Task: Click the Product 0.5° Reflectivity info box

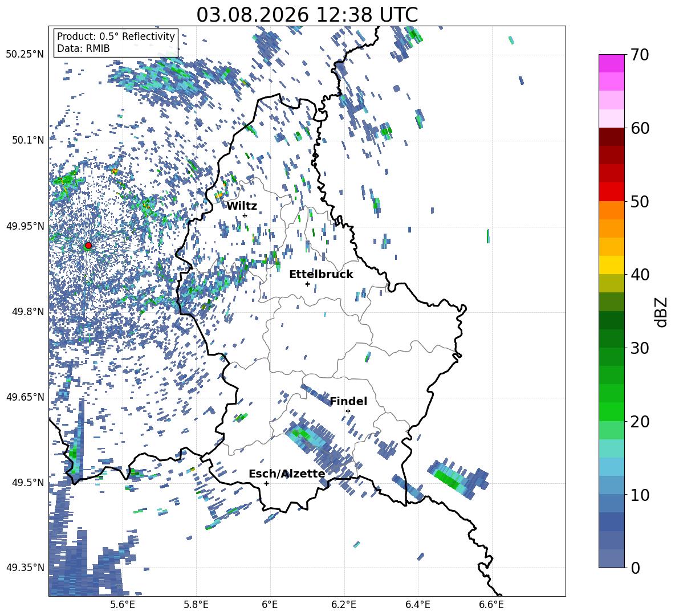Action: 116,42
